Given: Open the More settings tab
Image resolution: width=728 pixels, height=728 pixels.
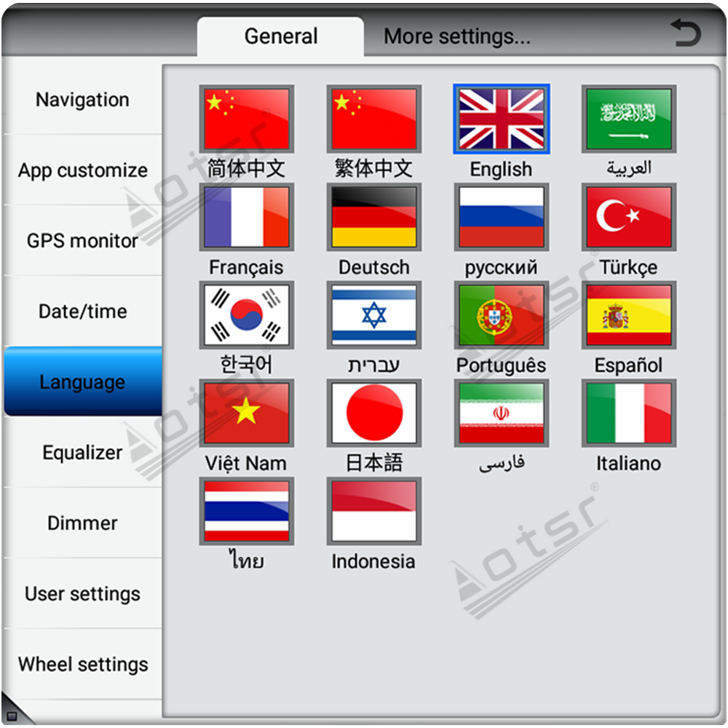Looking at the screenshot, I should (457, 36).
